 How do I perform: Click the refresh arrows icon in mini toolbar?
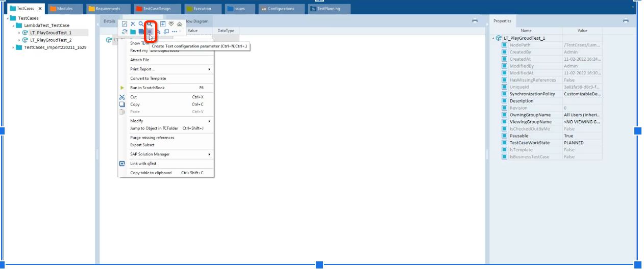click(125, 32)
